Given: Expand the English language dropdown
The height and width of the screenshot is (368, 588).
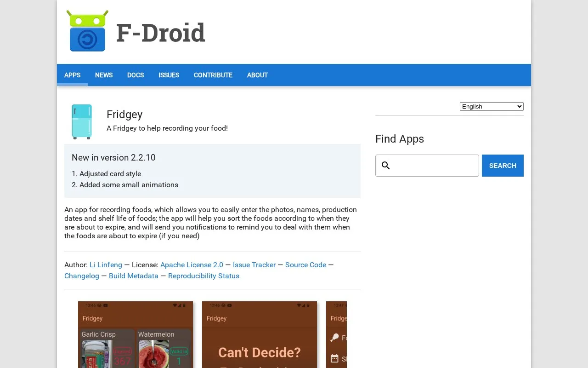Looking at the screenshot, I should point(492,107).
